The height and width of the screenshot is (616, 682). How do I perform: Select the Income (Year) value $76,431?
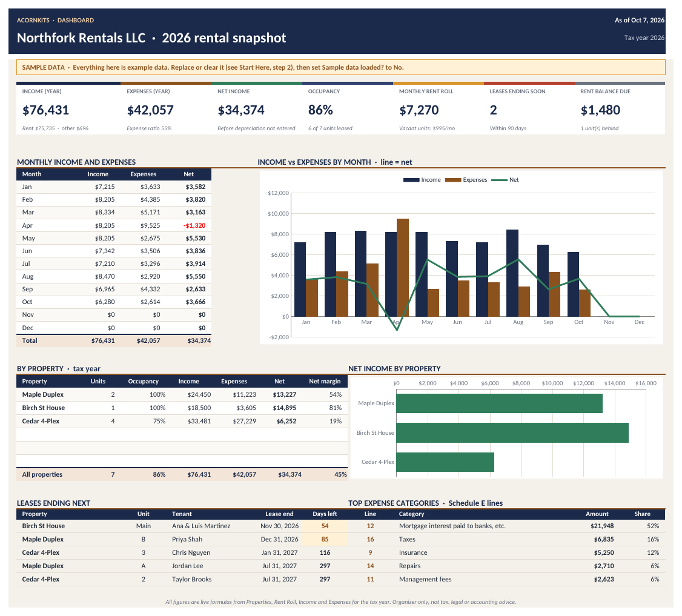click(x=45, y=110)
